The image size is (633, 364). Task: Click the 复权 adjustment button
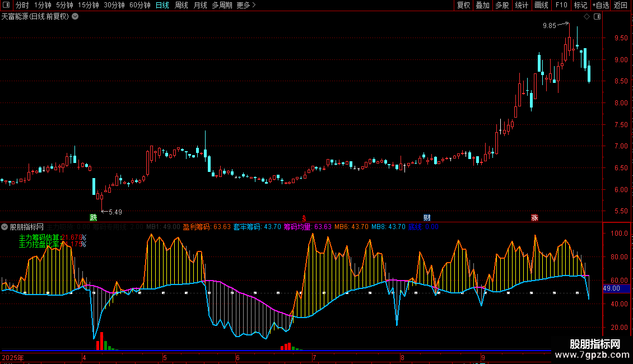pyautogui.click(x=464, y=6)
